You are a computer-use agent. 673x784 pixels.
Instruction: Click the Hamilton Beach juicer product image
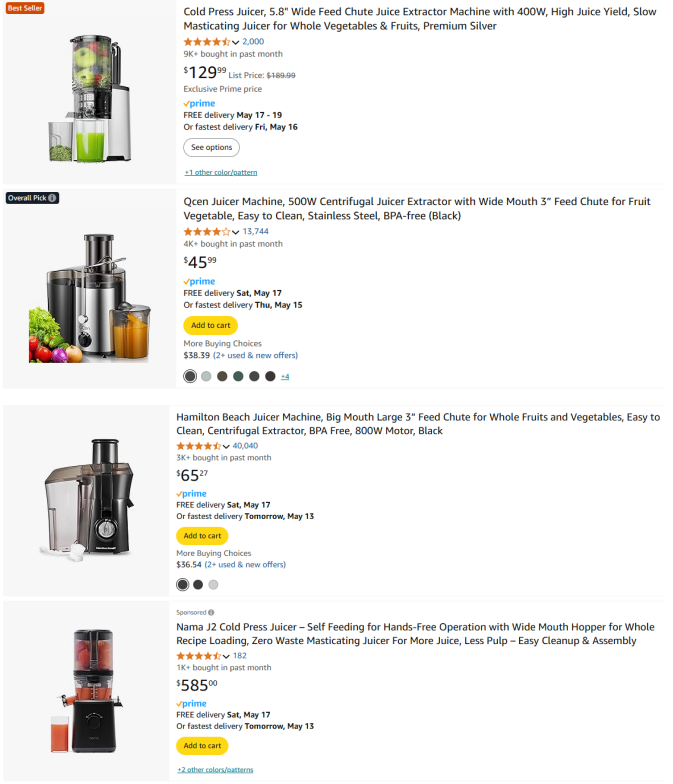(89, 499)
